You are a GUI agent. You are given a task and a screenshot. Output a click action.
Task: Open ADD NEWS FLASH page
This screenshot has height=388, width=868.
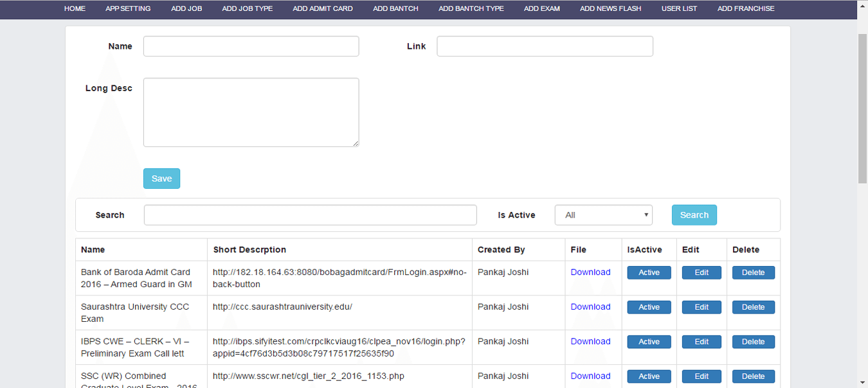[x=610, y=8]
